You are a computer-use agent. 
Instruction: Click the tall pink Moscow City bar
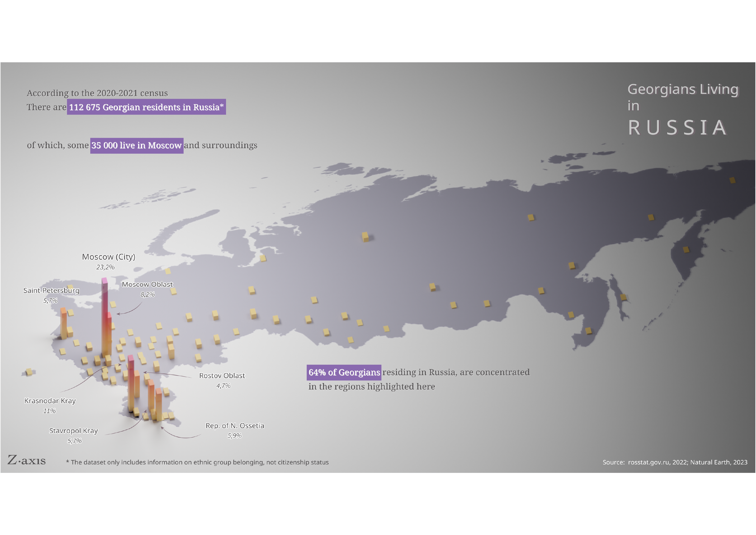point(105,317)
